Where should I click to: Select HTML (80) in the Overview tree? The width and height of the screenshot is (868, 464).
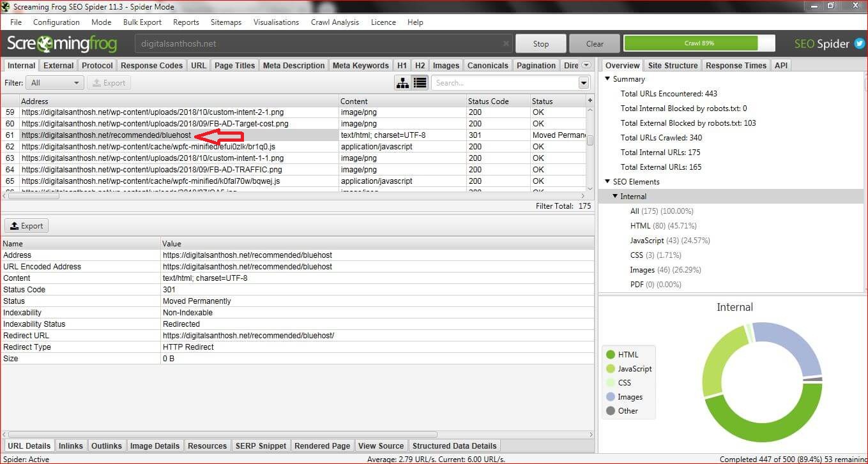pos(663,226)
